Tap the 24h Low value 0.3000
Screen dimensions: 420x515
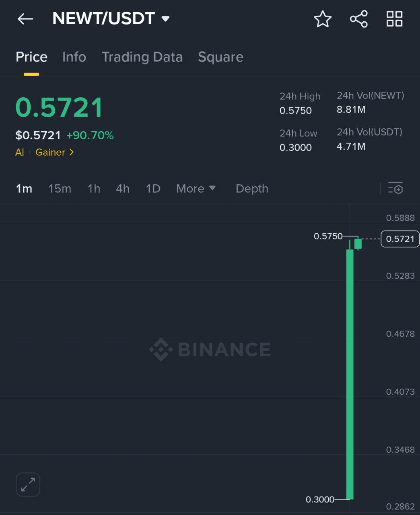[x=296, y=147]
